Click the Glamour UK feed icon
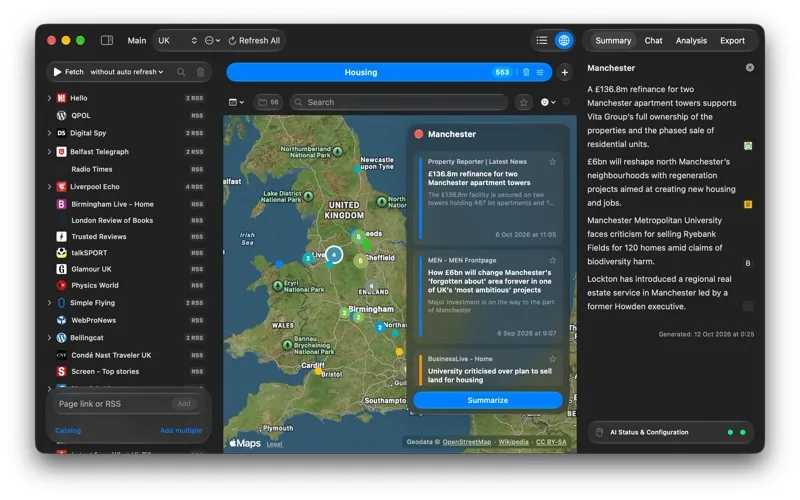Viewport: 800px width, 500px height. (x=61, y=269)
